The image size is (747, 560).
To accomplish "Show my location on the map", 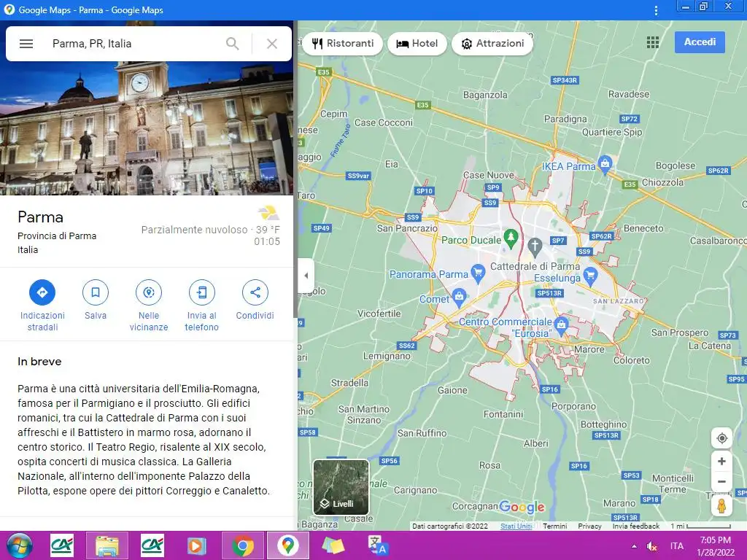I will [721, 438].
